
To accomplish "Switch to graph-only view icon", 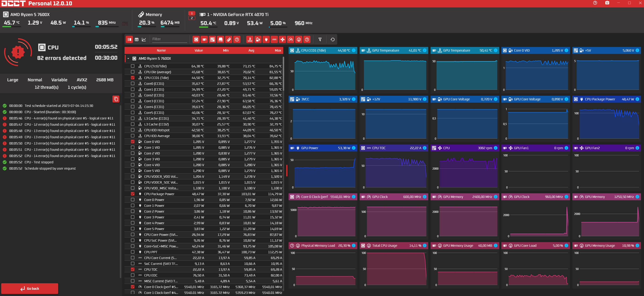I will click(x=144, y=39).
